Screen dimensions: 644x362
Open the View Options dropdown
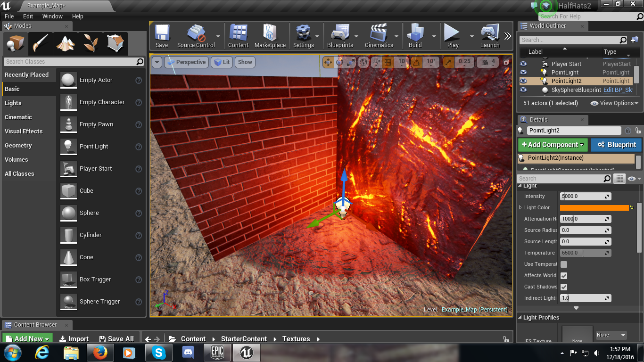(614, 103)
